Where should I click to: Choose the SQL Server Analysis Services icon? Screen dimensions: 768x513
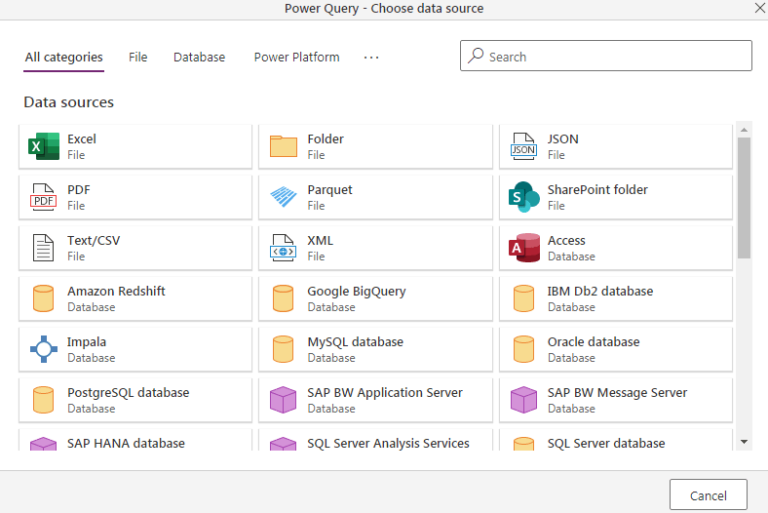point(283,444)
